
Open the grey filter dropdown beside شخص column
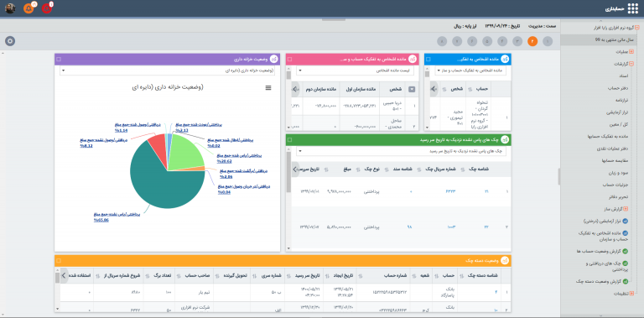pos(412,89)
